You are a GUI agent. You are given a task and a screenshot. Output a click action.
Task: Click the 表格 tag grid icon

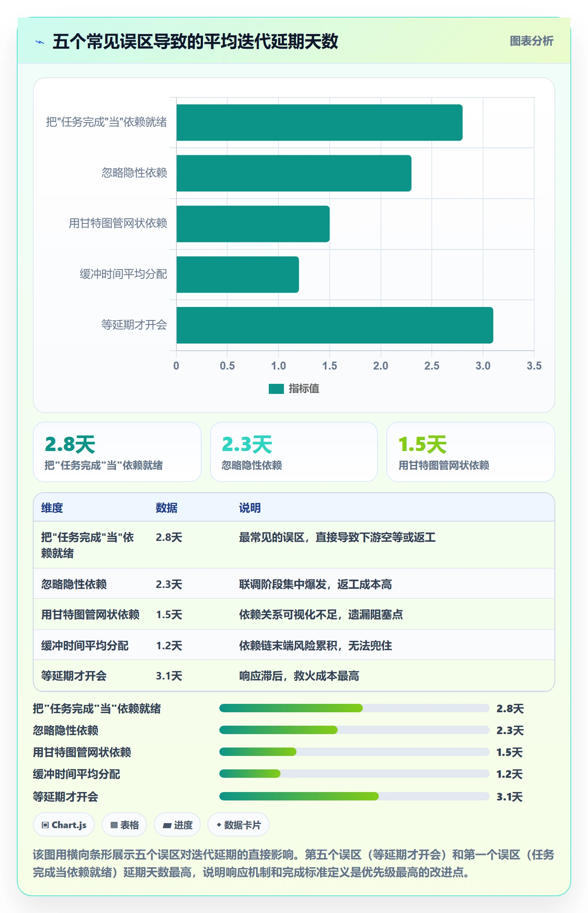114,825
